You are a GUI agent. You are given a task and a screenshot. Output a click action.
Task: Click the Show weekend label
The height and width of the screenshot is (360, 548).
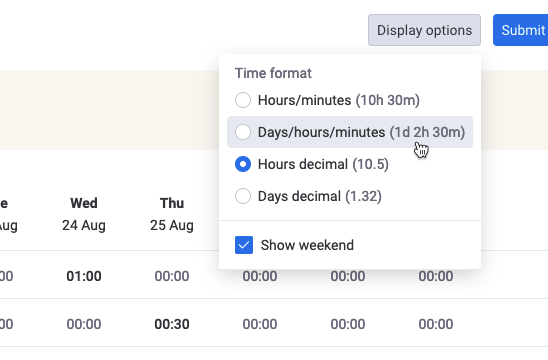[x=307, y=245]
